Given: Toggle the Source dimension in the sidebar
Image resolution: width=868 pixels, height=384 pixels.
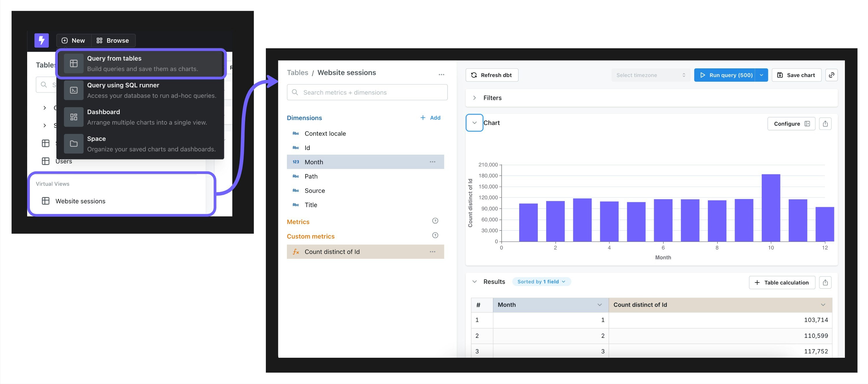Looking at the screenshot, I should [314, 190].
